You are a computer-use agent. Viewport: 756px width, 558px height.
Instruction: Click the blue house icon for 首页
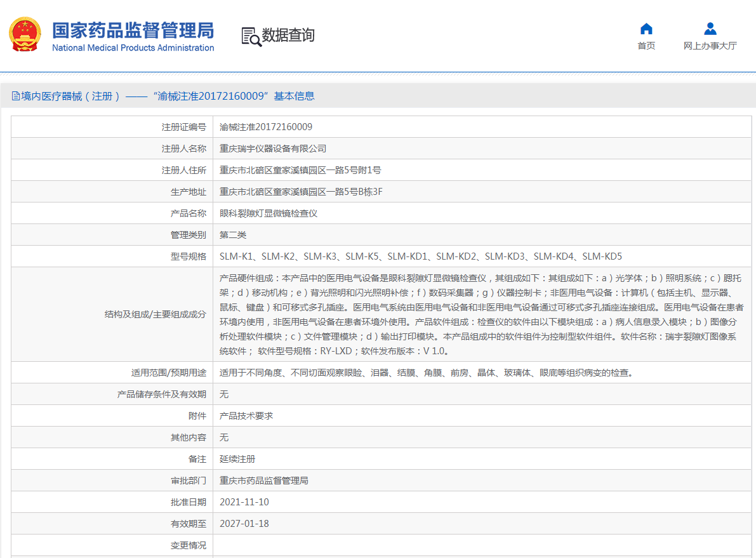click(646, 29)
